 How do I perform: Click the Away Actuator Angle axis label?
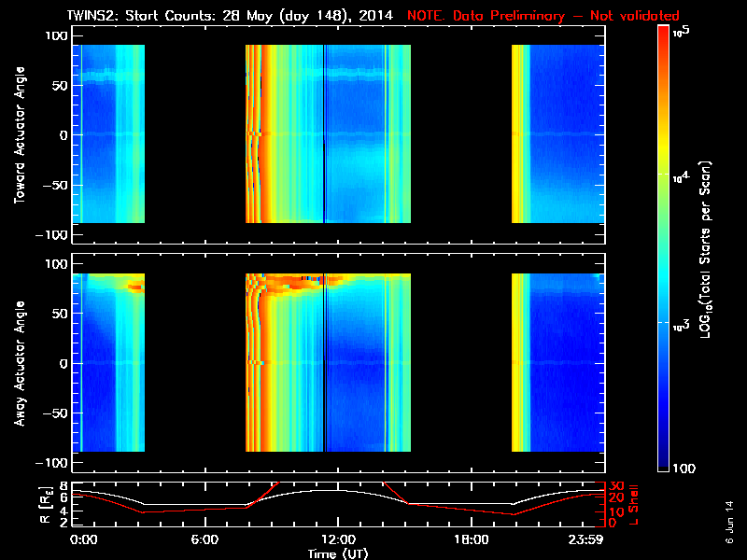click(20, 363)
